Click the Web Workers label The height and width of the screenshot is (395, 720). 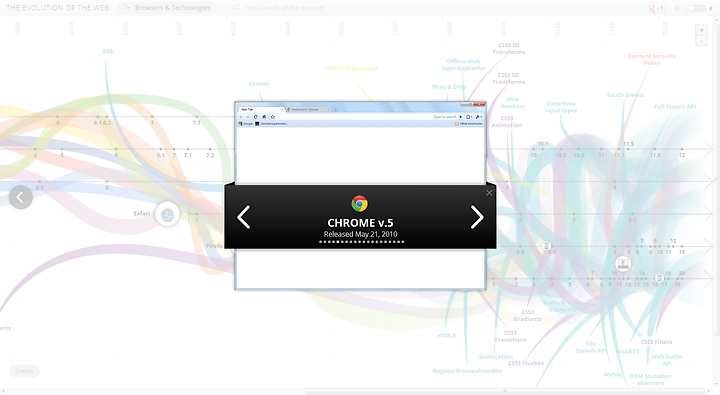point(512,102)
